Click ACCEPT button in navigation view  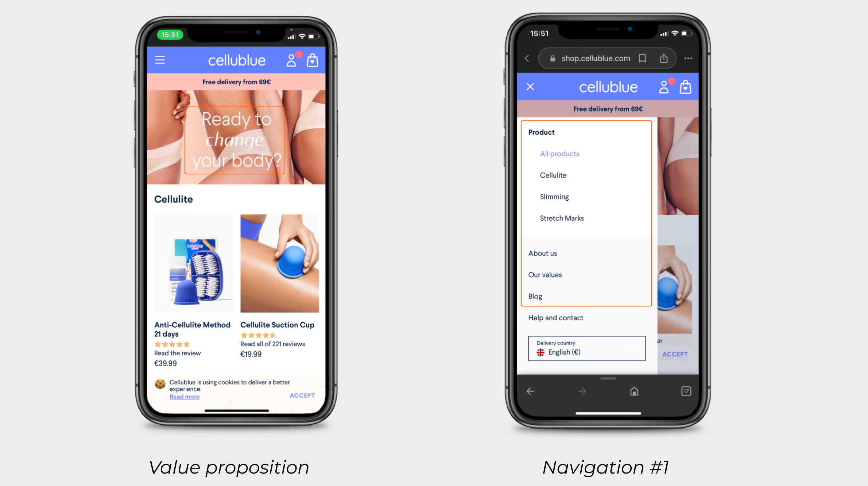click(675, 354)
